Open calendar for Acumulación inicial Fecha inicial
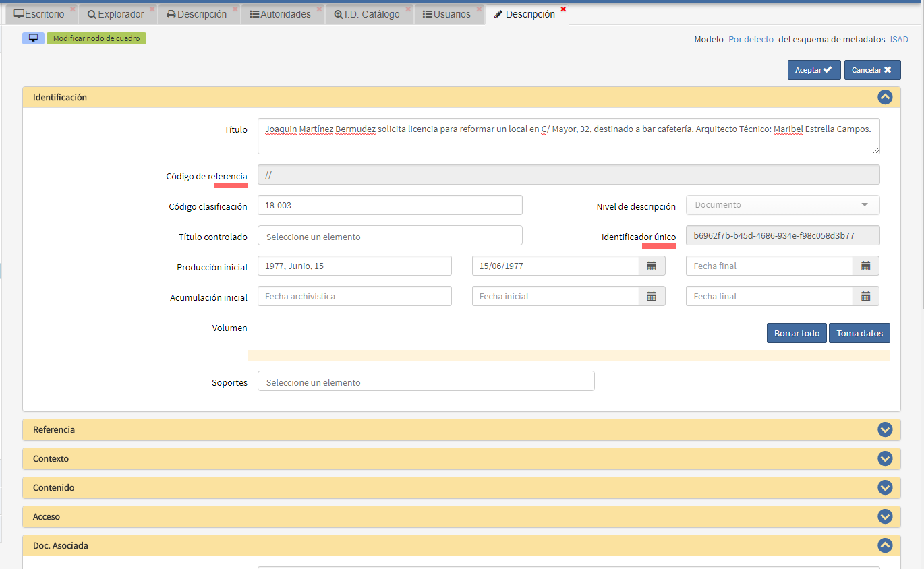 pyautogui.click(x=652, y=296)
